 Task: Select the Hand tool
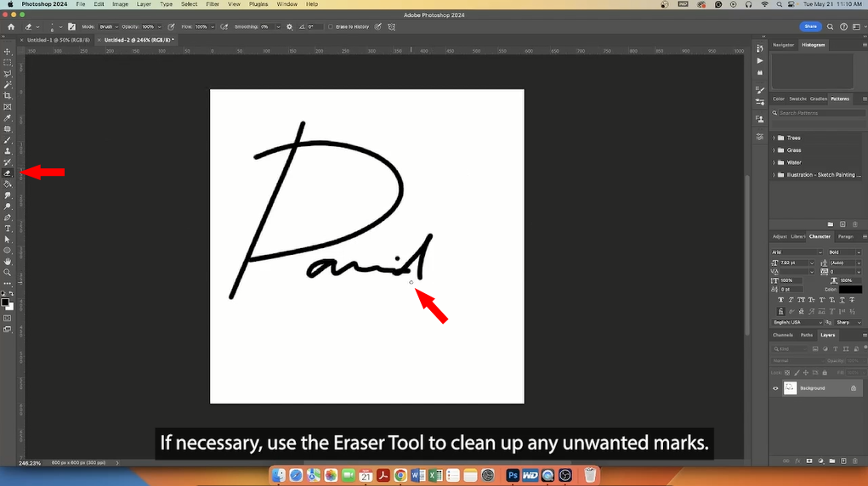(x=8, y=261)
